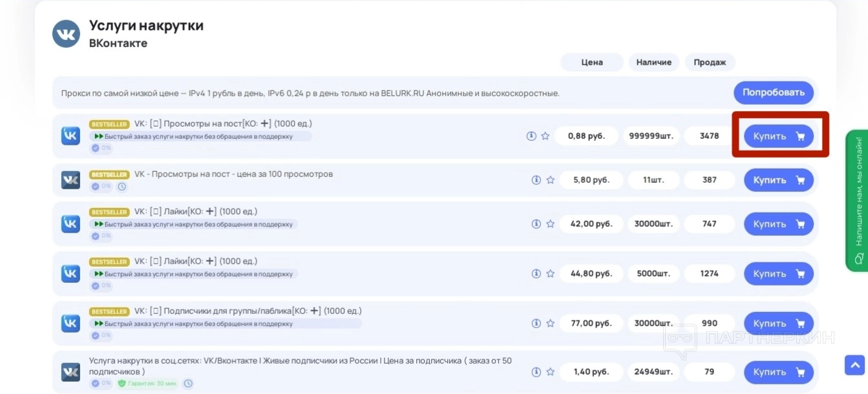Open Лайки service title priced 44,80 руб.
Image resolution: width=868 pixels, height=394 pixels.
(x=196, y=261)
